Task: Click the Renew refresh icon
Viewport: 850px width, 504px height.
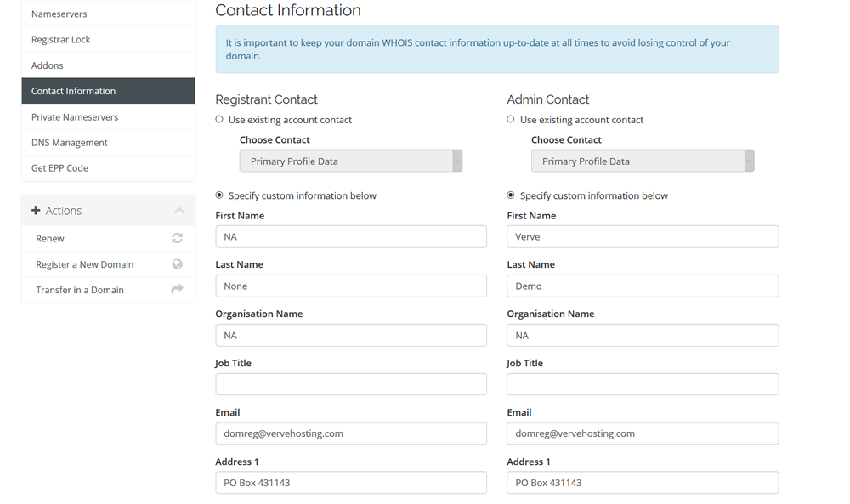Action: click(178, 239)
